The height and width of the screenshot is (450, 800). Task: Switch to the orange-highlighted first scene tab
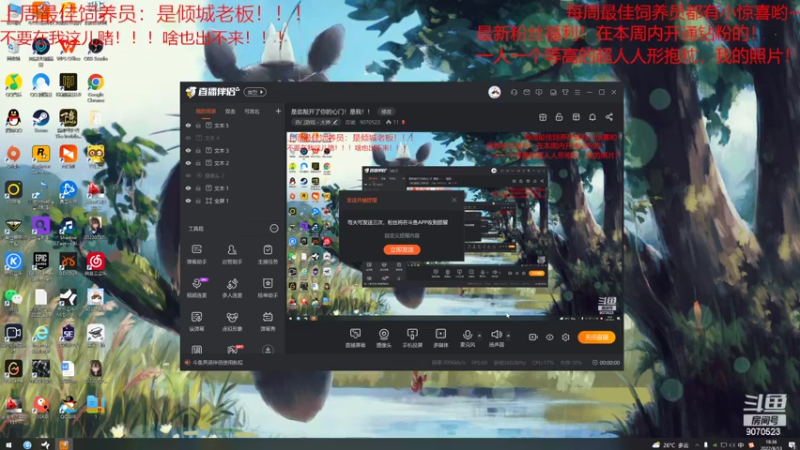206,111
